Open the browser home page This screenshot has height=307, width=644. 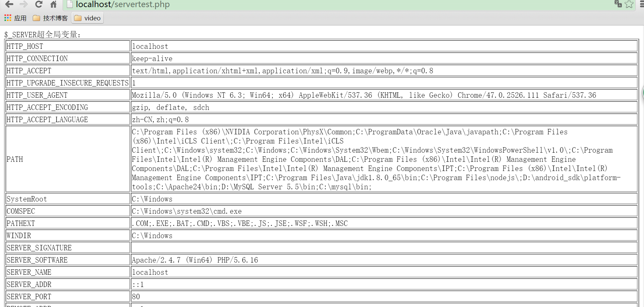(x=53, y=4)
